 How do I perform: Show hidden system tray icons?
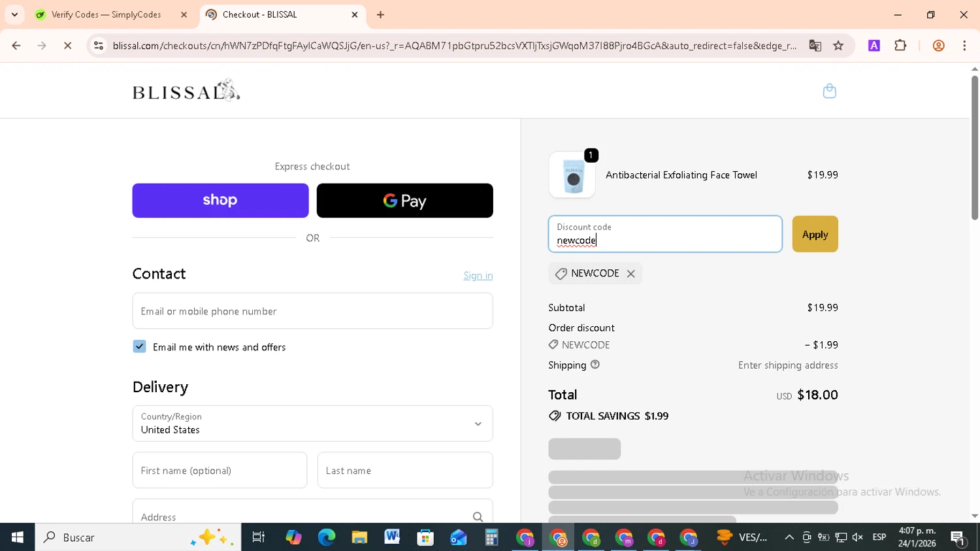pyautogui.click(x=789, y=537)
